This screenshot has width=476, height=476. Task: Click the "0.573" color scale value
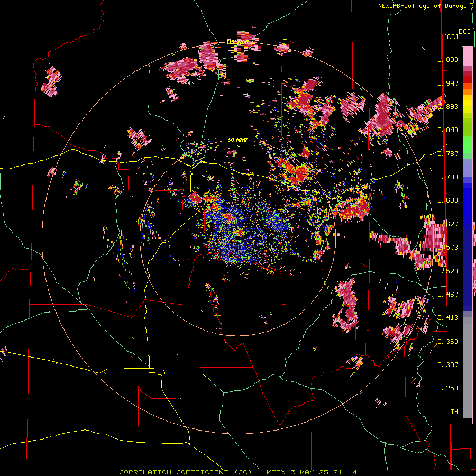point(448,248)
